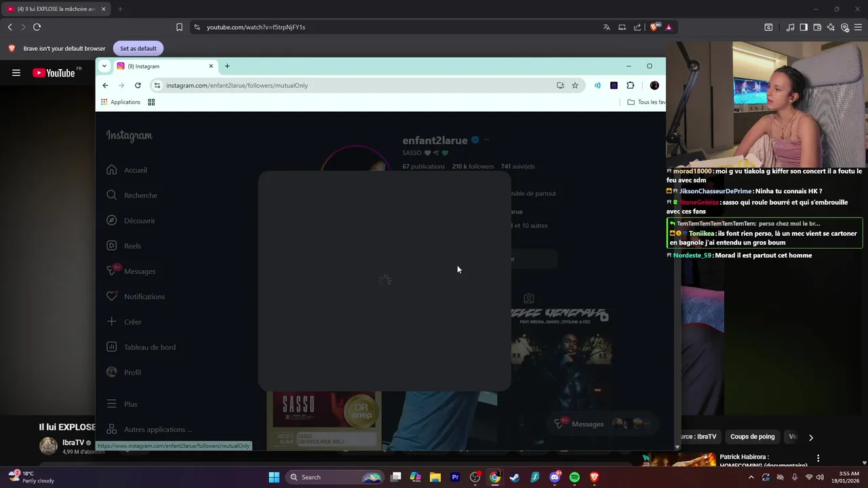Open IbraTV channel avatar
This screenshot has height=488, width=868.
coord(48,445)
